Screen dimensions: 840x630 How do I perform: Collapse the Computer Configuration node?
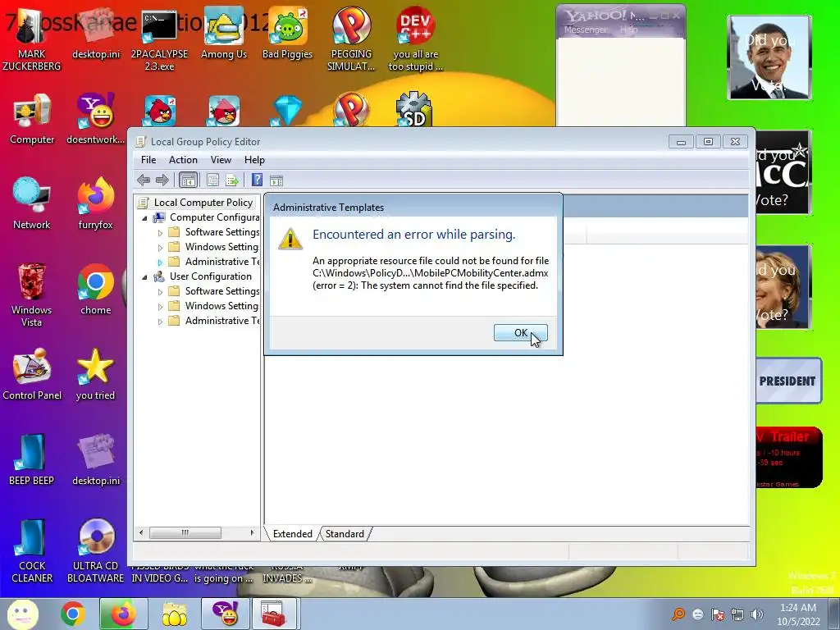point(144,218)
